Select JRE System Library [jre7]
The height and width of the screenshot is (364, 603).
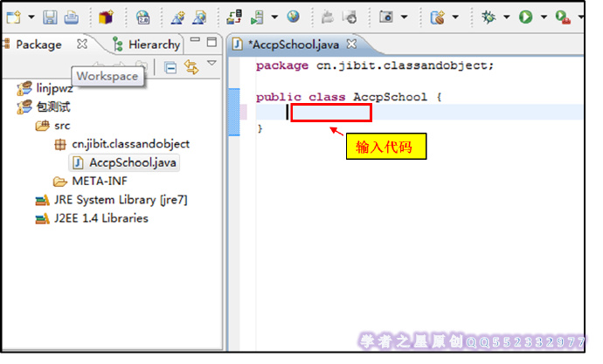tap(121, 200)
